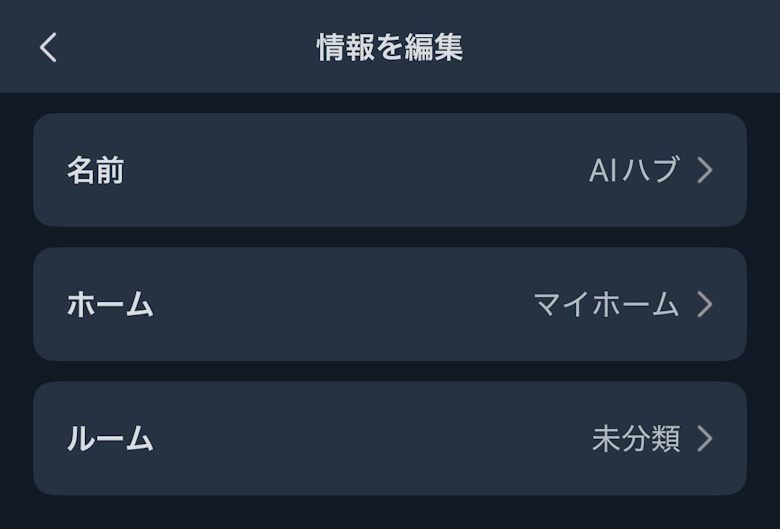Click empty middle of the 名前 row
The image size is (780, 529).
[350, 170]
